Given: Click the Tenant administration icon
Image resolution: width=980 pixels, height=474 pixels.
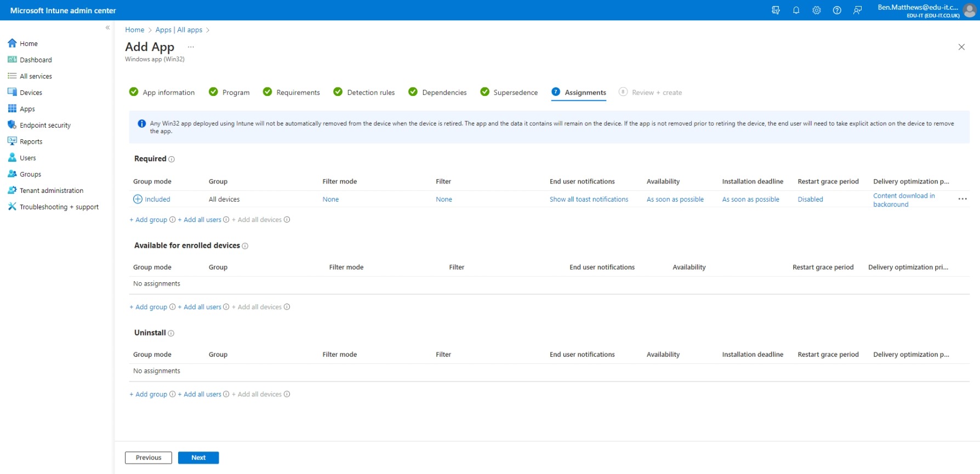Looking at the screenshot, I should (12, 190).
